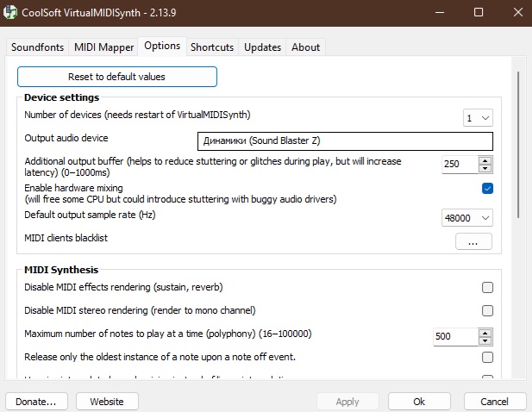Click Reset to default values button
This screenshot has width=532, height=412.
(x=117, y=77)
